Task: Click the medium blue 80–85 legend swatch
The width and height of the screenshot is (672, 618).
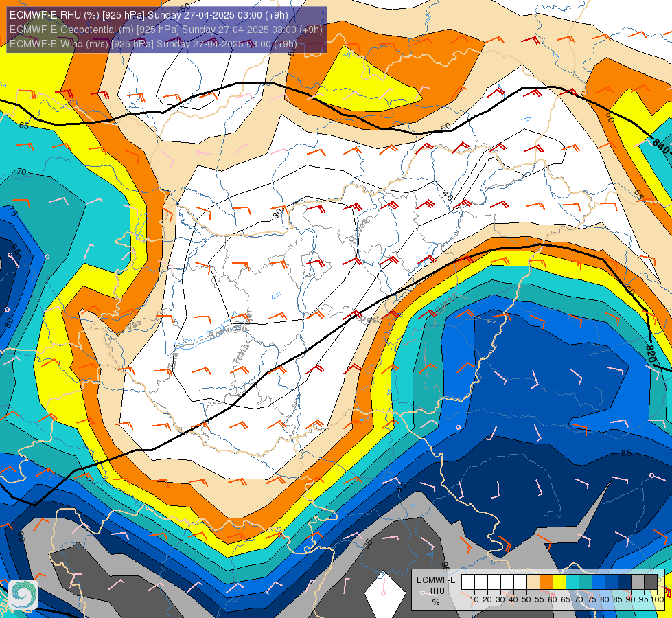Action: [x=612, y=582]
